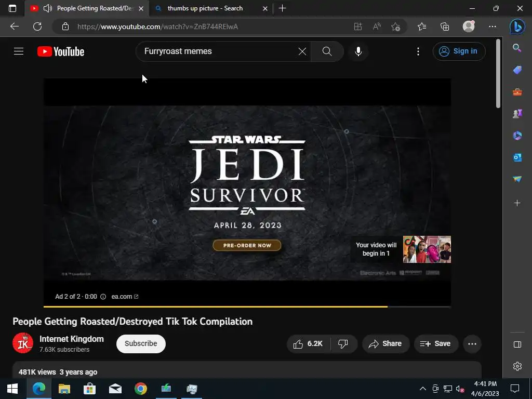Mute the tab via the speaker icon
532x399 pixels.
click(x=48, y=8)
